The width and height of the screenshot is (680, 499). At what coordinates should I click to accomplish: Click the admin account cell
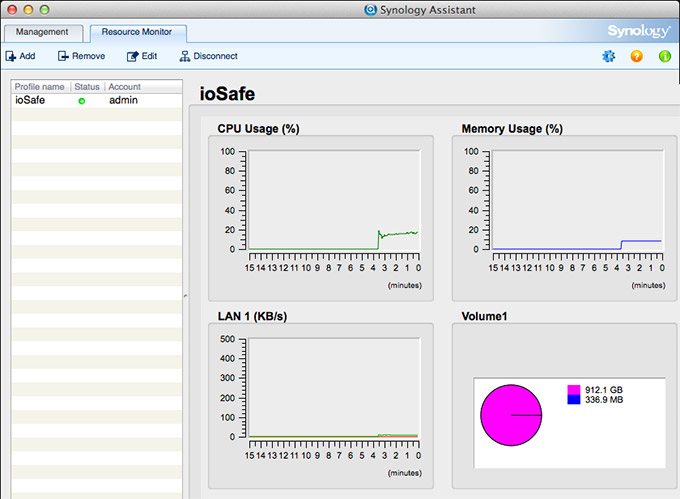click(x=124, y=100)
